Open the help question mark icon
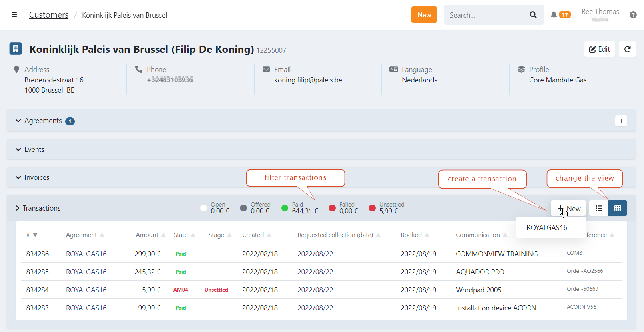This screenshot has height=332, width=644. coord(633,15)
